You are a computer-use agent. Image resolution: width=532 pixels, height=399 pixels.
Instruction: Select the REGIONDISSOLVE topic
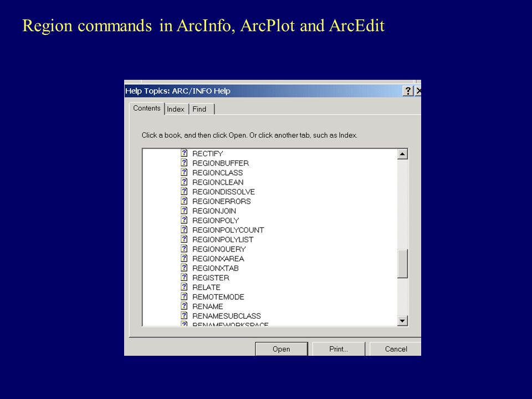223,192
